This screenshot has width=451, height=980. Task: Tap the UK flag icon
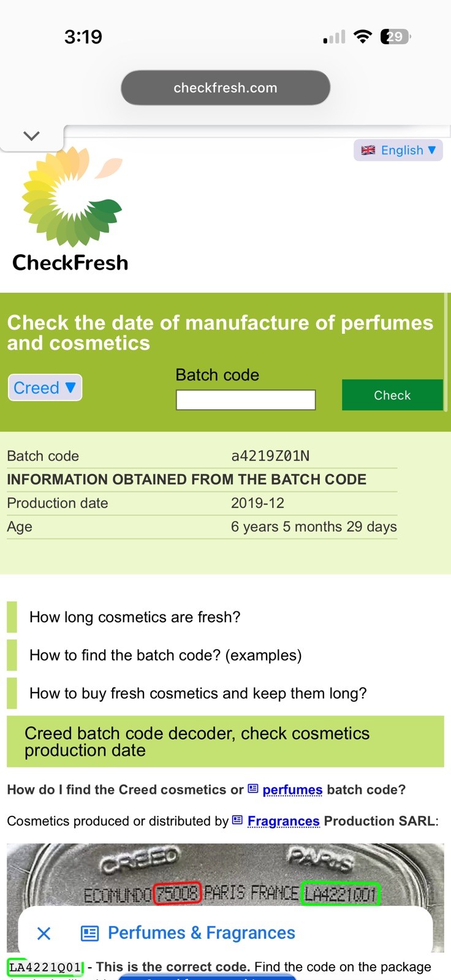pos(368,150)
